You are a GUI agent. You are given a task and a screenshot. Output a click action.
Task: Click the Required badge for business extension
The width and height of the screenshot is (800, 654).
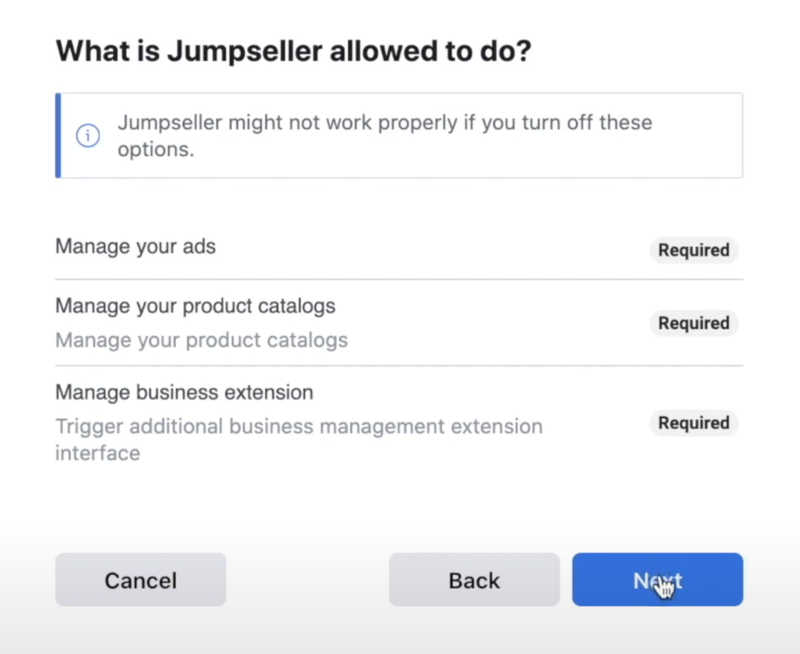(693, 423)
